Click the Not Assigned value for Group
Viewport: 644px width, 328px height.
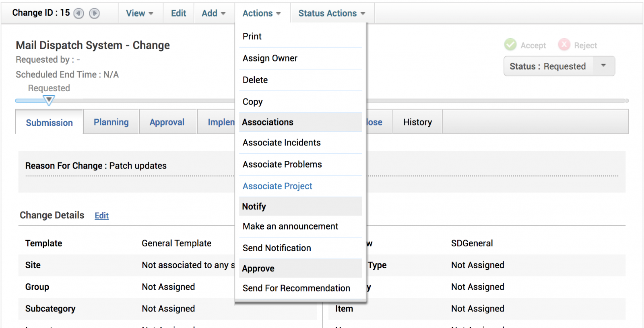[168, 287]
